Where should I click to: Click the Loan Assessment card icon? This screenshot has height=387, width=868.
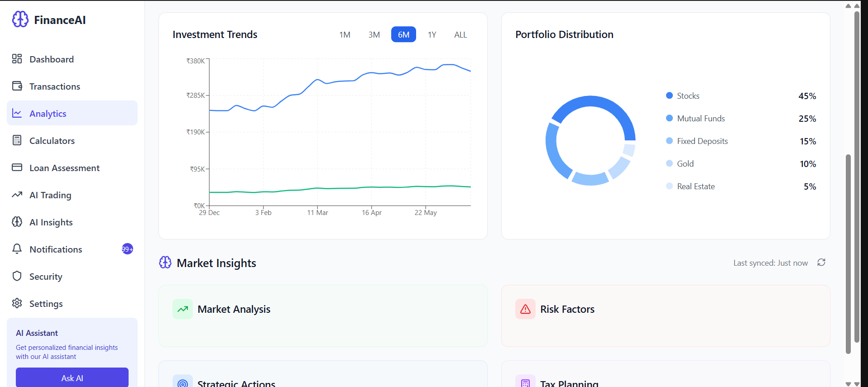click(17, 167)
